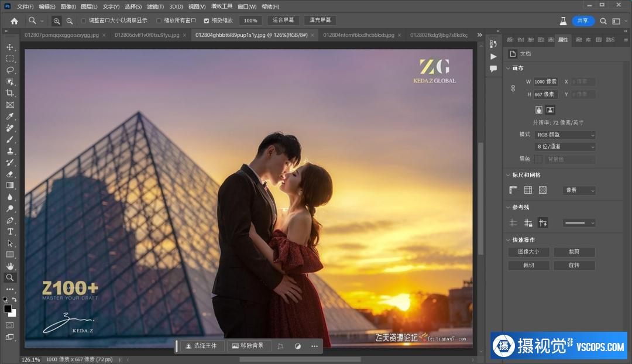Select the Eraser tool
Screen dimensions: 632x364
(x=10, y=174)
